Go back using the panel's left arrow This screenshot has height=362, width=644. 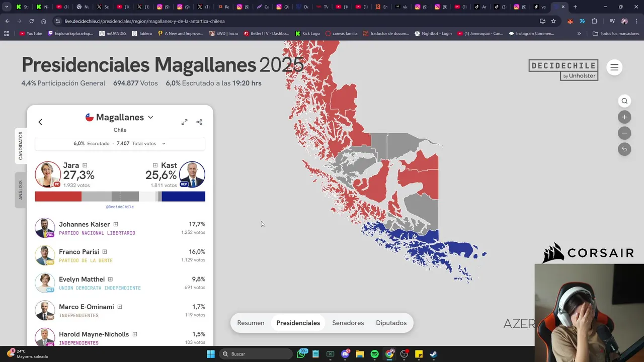tap(40, 122)
